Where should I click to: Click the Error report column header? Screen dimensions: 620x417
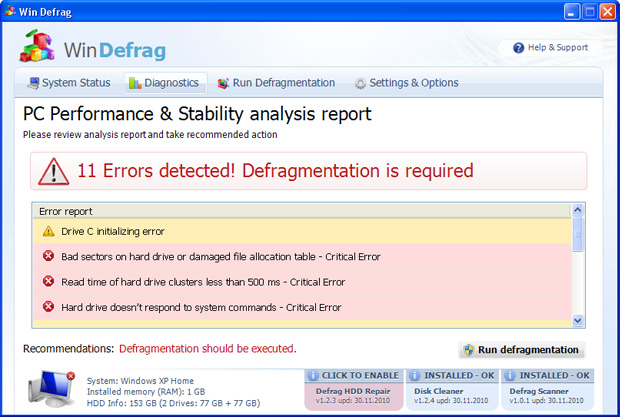pyautogui.click(x=302, y=211)
